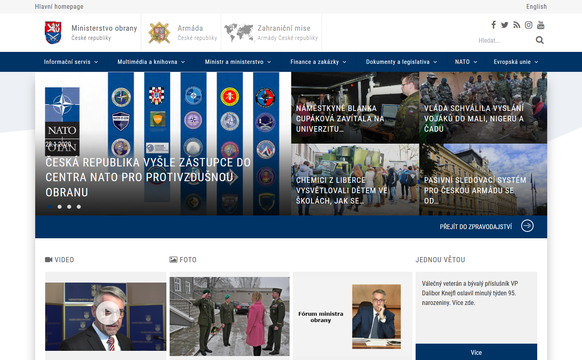Switch language to English
The height and width of the screenshot is (360, 582).
[536, 7]
